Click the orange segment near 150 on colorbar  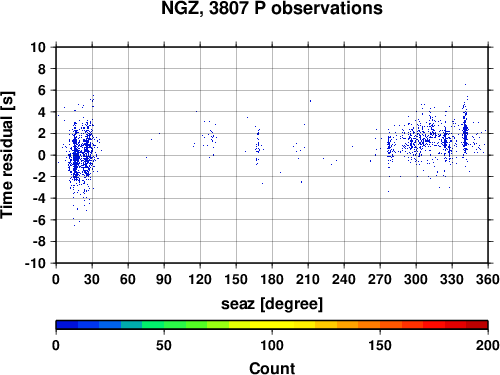[380, 325]
